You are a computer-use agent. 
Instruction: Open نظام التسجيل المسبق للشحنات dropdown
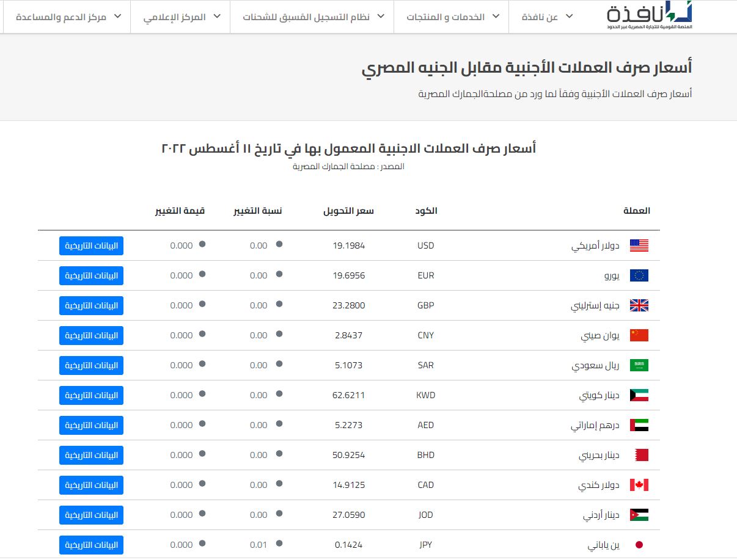coord(312,17)
